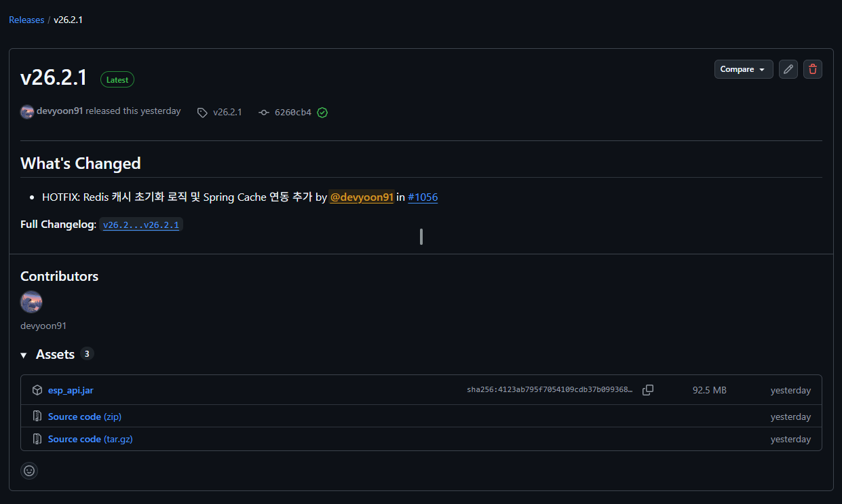Delete release using red trash icon
Viewport: 842px width, 504px height.
pyautogui.click(x=813, y=69)
